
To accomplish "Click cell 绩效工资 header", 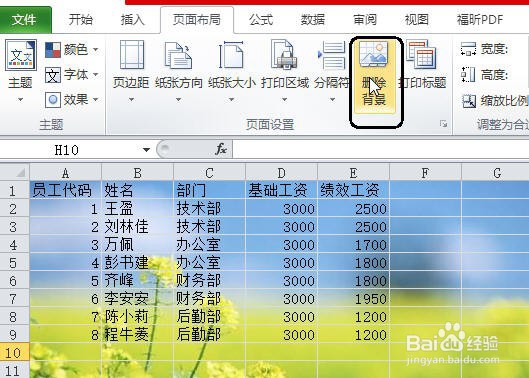I will point(354,190).
